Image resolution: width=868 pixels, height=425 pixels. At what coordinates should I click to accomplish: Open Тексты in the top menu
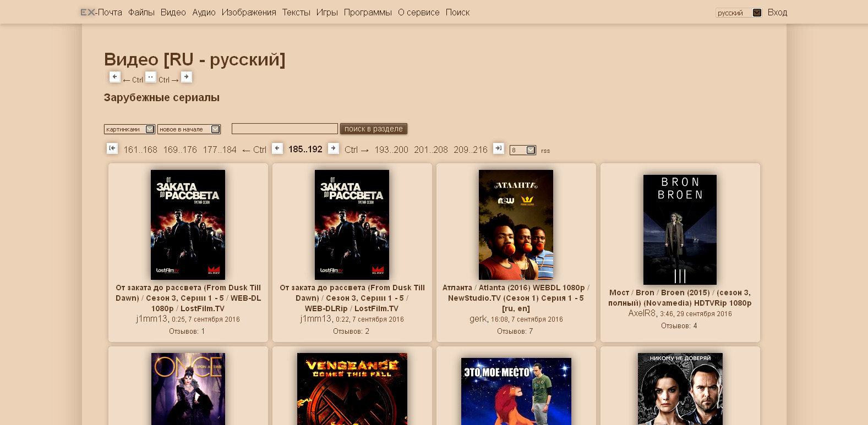296,12
